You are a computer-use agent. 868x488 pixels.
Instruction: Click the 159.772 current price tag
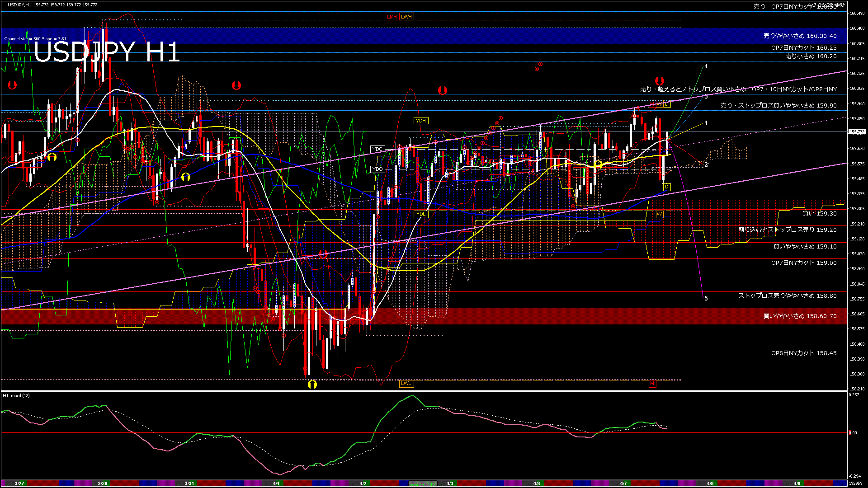[x=856, y=132]
